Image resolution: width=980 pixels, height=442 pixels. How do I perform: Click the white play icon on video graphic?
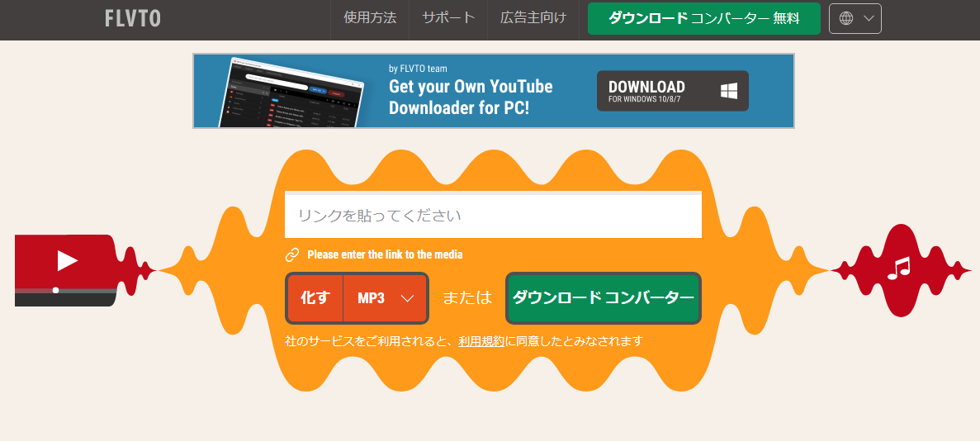click(68, 260)
